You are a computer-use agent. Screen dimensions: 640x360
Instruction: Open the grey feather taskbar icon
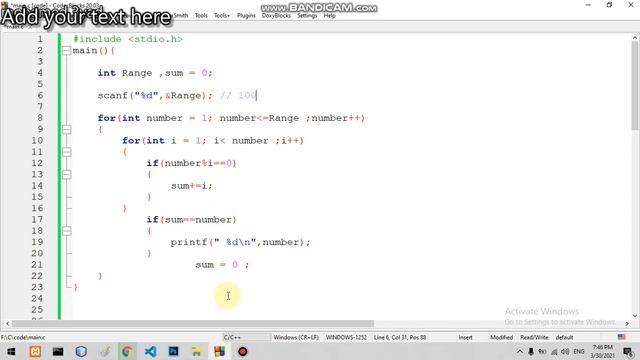tap(105, 351)
